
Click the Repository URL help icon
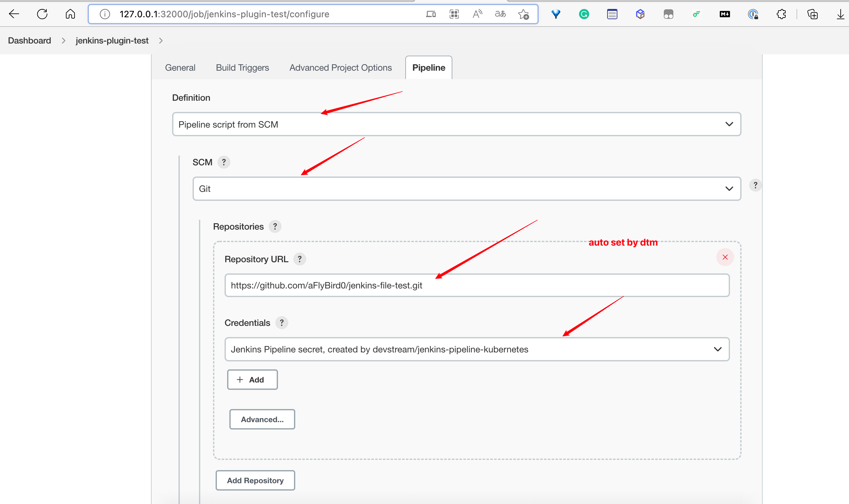click(299, 259)
